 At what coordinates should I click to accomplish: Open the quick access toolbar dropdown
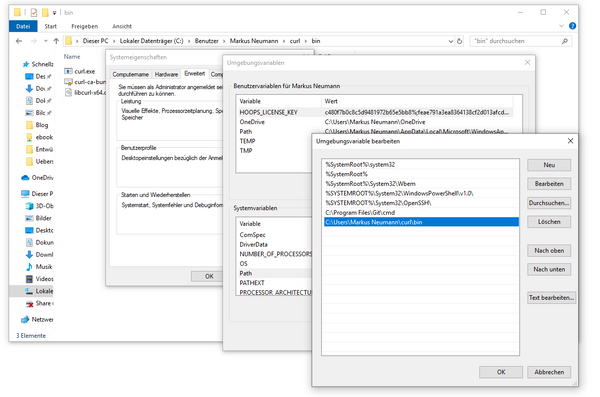pos(54,13)
